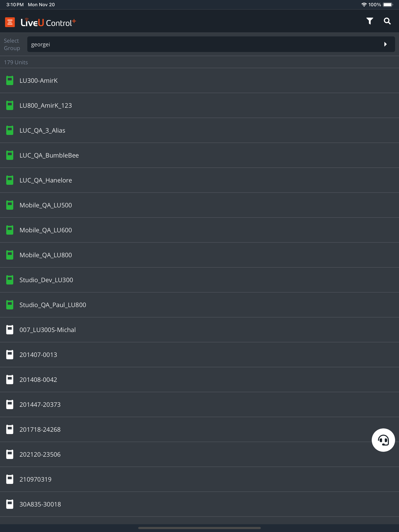Tap the green unit icon for Mobile_QA_LU500
This screenshot has height=532, width=399.
click(x=10, y=205)
